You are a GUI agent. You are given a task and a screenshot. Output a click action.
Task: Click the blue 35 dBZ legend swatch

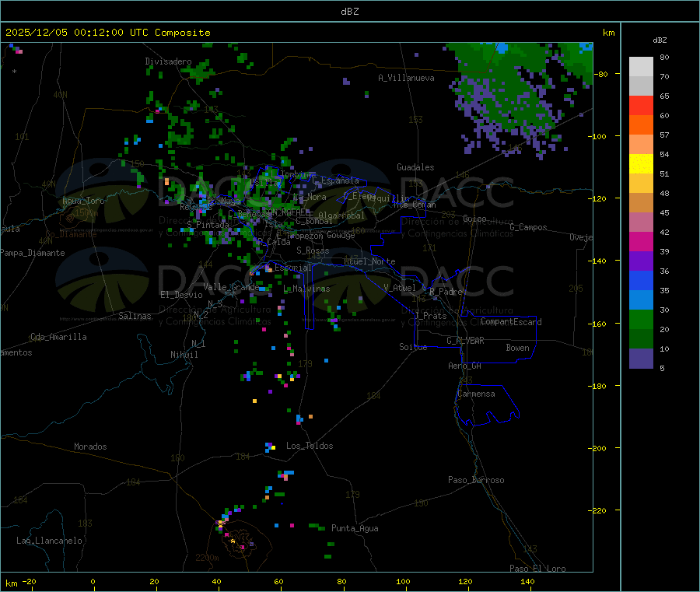[641, 280]
